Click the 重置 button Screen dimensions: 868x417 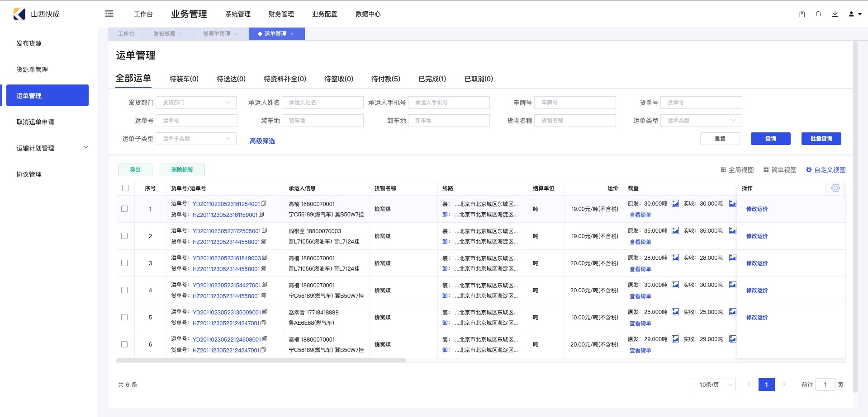[x=720, y=139]
